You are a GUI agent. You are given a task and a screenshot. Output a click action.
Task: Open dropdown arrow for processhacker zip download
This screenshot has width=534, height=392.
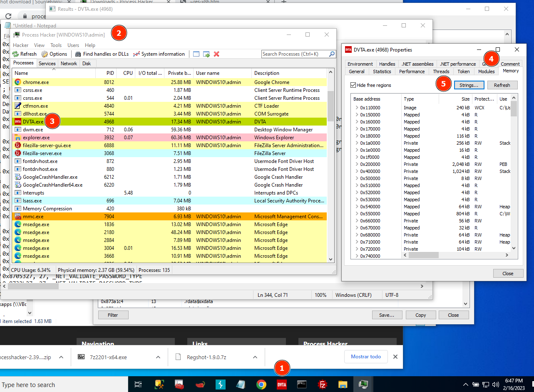(x=61, y=357)
